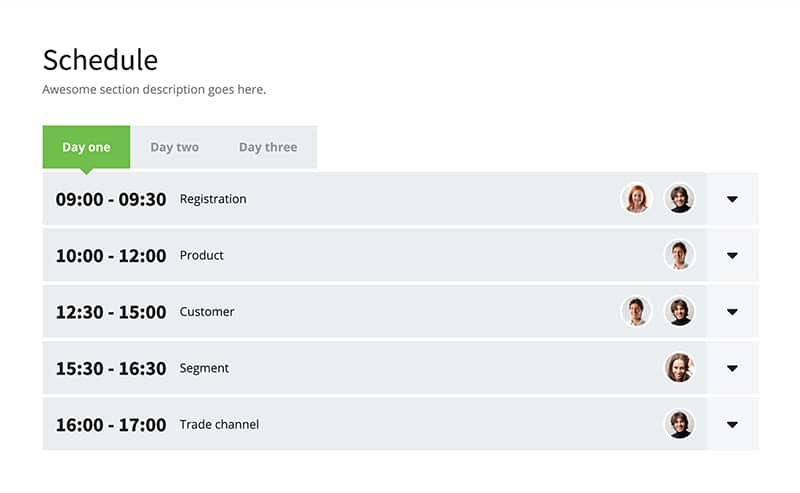Expand the Registration session details arrow
This screenshot has height=493, width=800.
pos(732,199)
